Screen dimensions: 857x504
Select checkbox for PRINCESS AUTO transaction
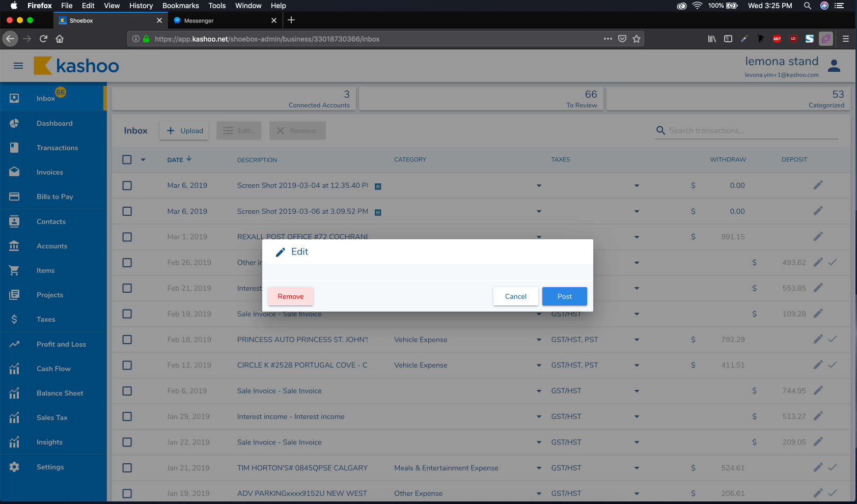[127, 340]
